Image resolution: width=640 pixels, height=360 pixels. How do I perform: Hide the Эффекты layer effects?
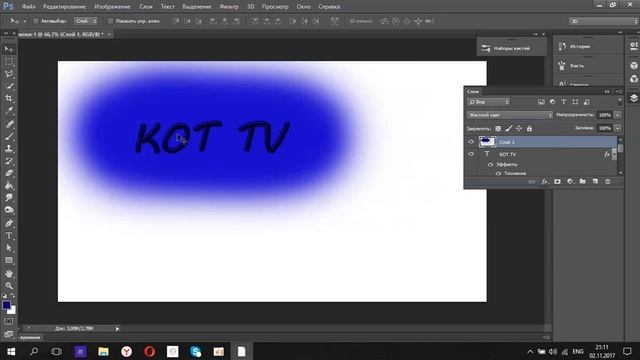pyautogui.click(x=490, y=164)
